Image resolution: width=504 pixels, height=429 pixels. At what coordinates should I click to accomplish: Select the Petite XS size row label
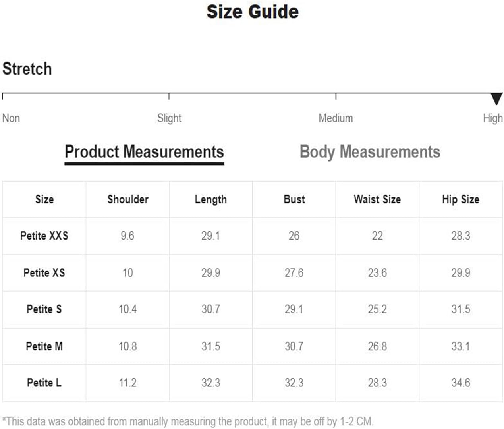coord(44,272)
